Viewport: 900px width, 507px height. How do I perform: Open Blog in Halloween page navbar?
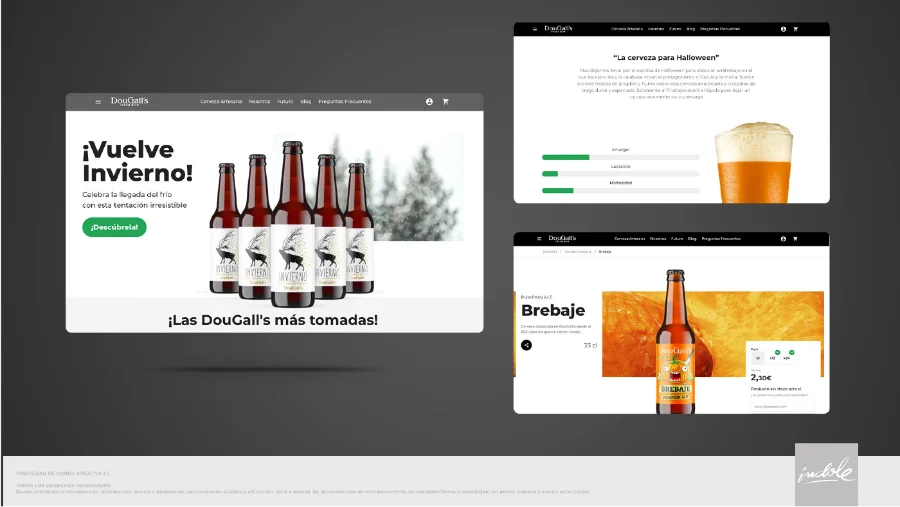tap(691, 29)
